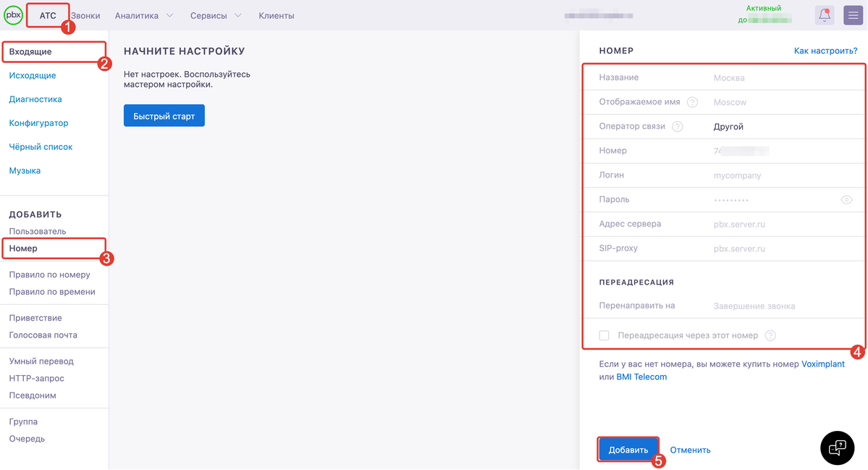Screen dimensions: 868x470
Task: Expand the Сервисы dropdown menu
Action: tap(216, 15)
